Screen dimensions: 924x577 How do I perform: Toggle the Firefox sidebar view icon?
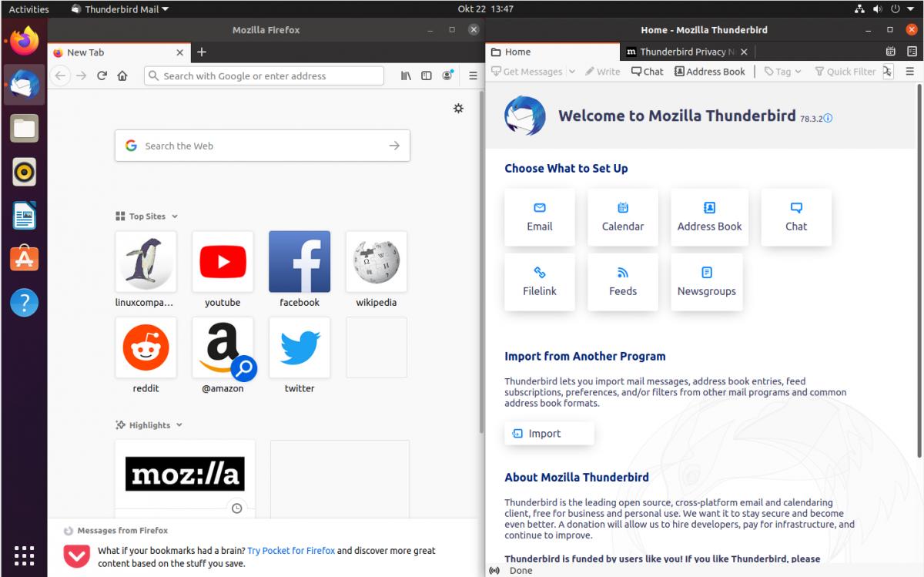[x=427, y=75]
